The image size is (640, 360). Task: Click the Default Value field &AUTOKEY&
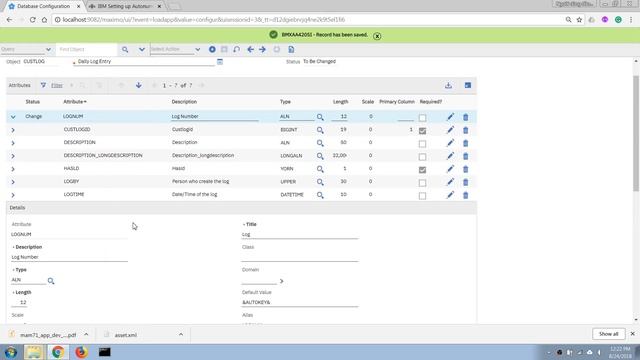tap(300, 302)
